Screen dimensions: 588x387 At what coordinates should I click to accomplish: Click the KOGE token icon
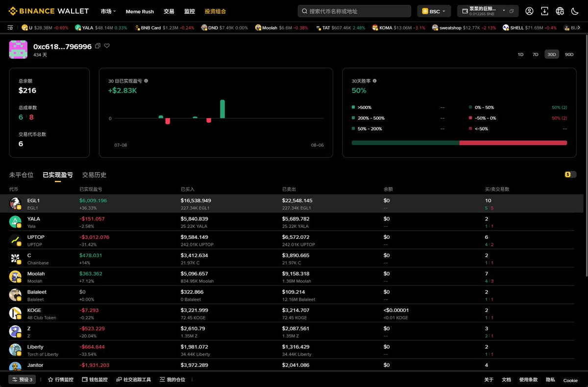[x=15, y=313]
